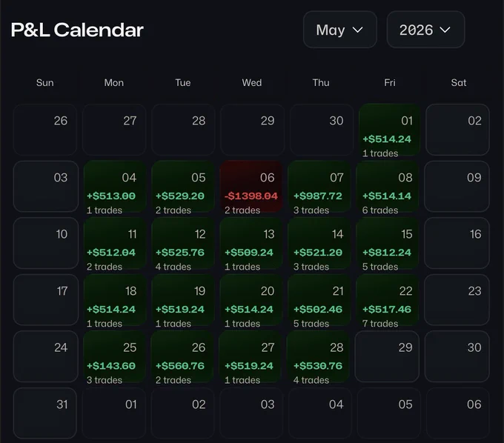Image resolution: width=504 pixels, height=443 pixels.
Task: Click the Saturday 16 calendar cell
Action: [x=457, y=243]
